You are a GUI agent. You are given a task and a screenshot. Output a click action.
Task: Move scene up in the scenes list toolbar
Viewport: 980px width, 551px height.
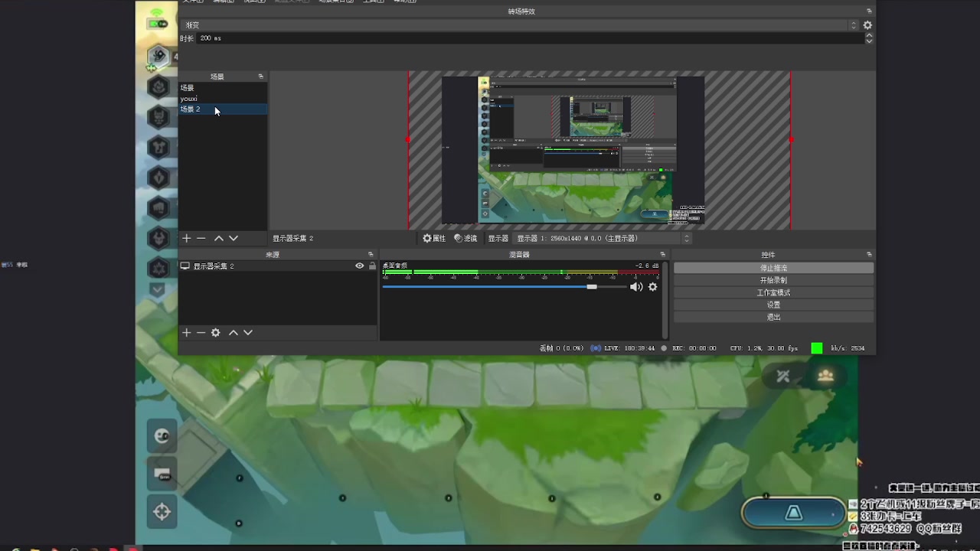pyautogui.click(x=219, y=239)
